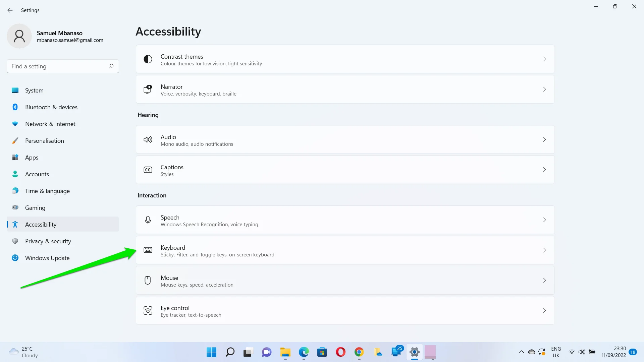
Task: Click the Narrator icon
Action: tap(148, 89)
